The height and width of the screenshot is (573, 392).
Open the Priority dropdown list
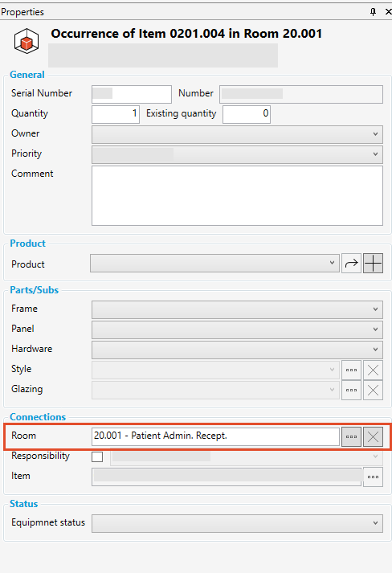tap(237, 154)
